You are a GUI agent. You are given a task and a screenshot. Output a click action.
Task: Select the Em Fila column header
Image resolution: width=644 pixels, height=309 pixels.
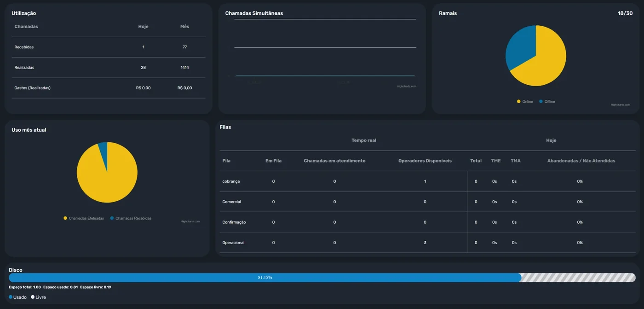point(273,161)
